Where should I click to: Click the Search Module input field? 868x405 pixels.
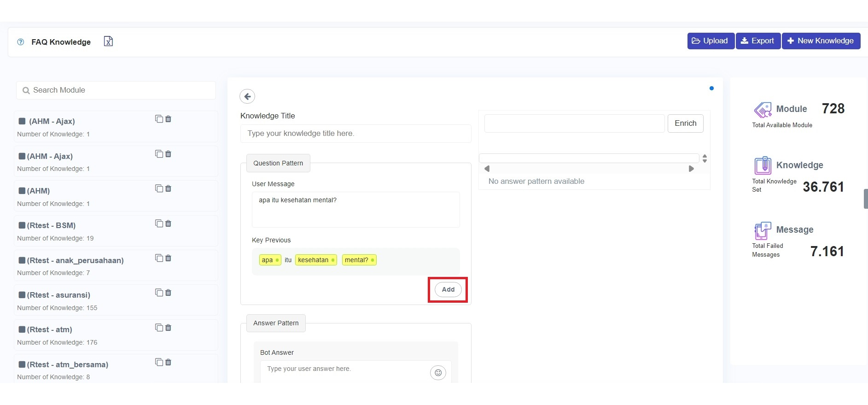(116, 90)
